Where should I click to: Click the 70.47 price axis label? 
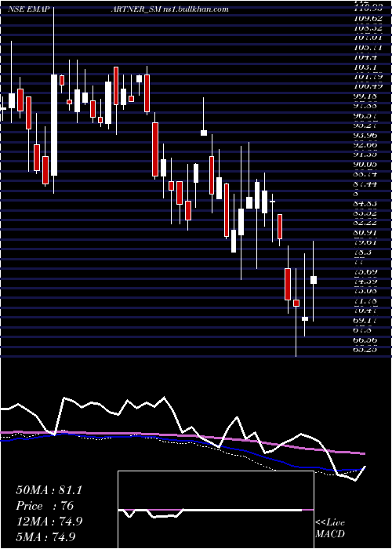(x=366, y=311)
